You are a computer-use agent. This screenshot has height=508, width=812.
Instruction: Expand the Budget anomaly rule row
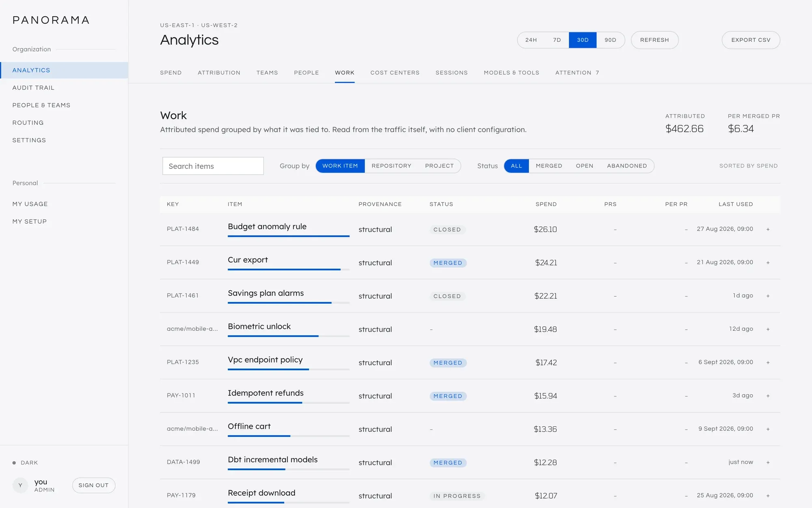[768, 229]
